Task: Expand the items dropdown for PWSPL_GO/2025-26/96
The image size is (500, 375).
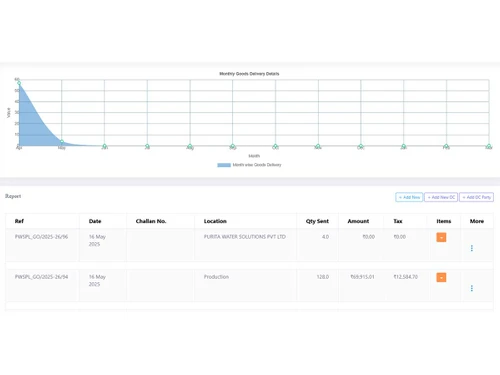Action: [x=441, y=237]
